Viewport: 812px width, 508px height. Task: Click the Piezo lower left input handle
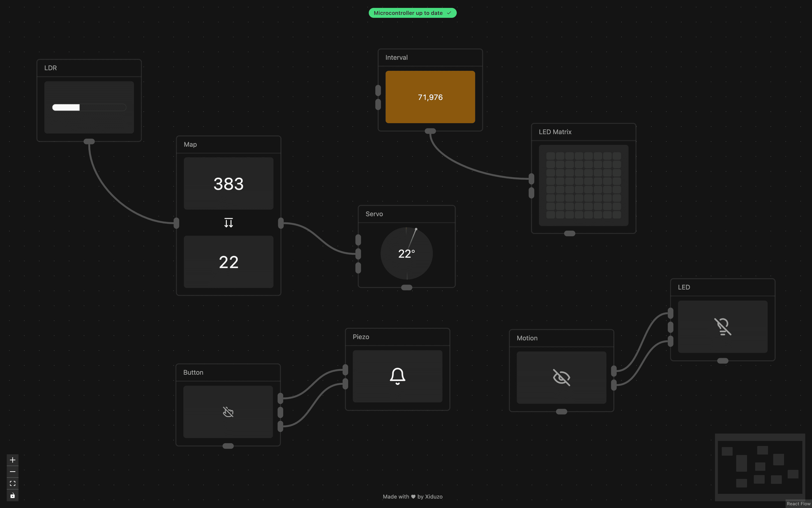coord(345,384)
